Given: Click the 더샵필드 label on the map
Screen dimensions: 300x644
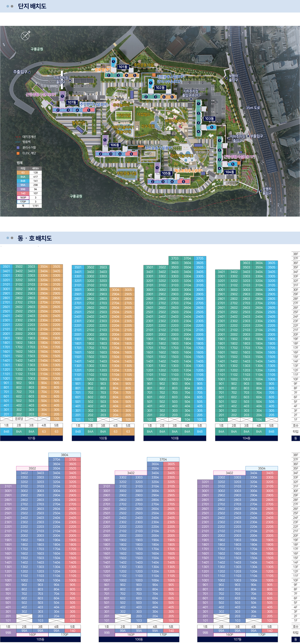Looking at the screenshot, I should (144, 114).
